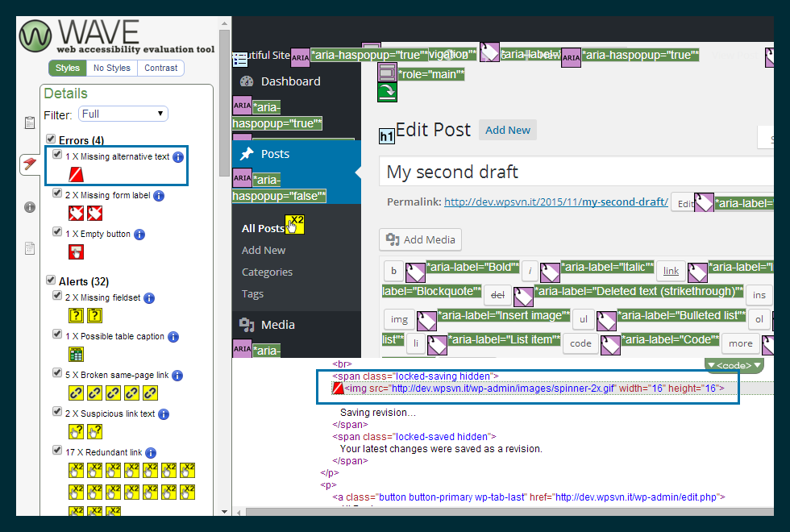Click the img quicktag button
Viewport: 790px width, 532px height.
pyautogui.click(x=400, y=319)
